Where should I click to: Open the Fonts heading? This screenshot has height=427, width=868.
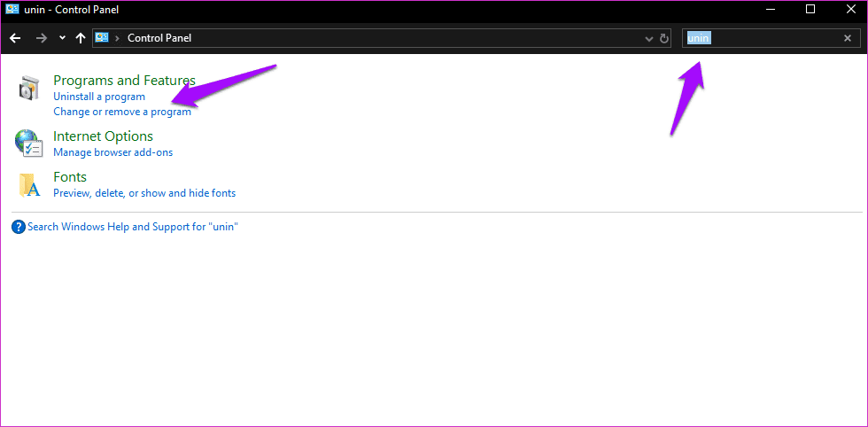click(x=70, y=177)
